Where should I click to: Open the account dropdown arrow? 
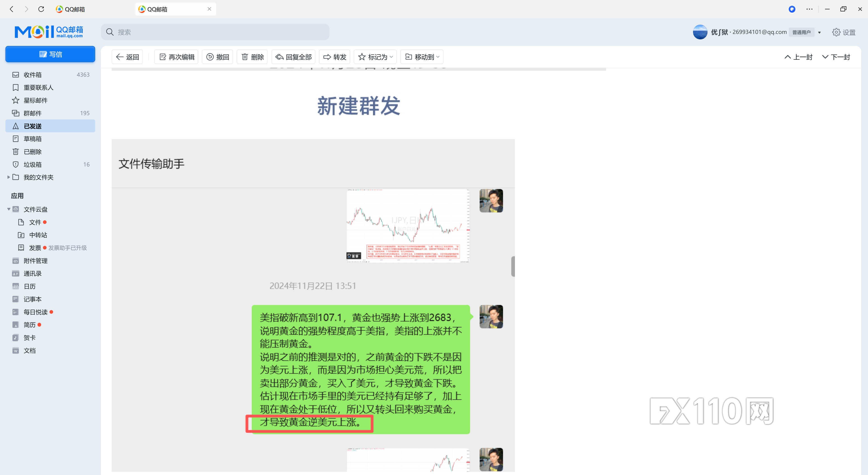point(819,32)
